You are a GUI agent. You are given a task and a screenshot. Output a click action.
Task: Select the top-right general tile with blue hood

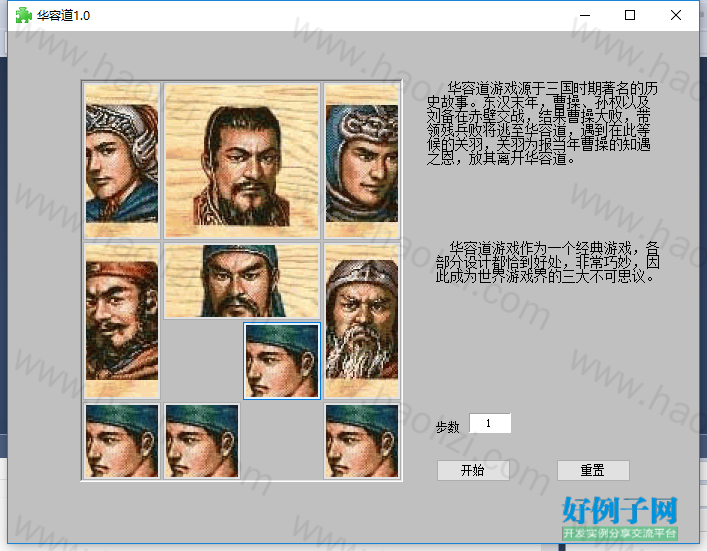362,161
